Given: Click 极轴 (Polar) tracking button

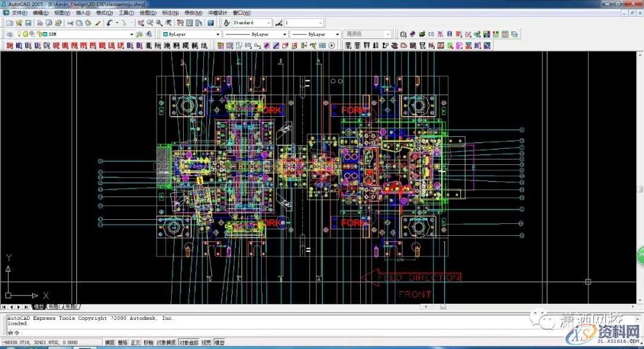Looking at the screenshot, I should (x=148, y=342).
